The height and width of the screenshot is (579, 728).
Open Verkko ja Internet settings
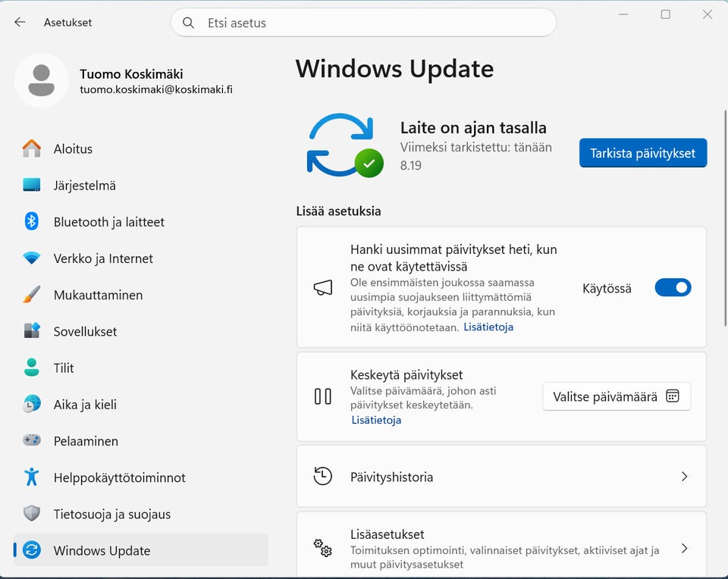tap(141, 258)
